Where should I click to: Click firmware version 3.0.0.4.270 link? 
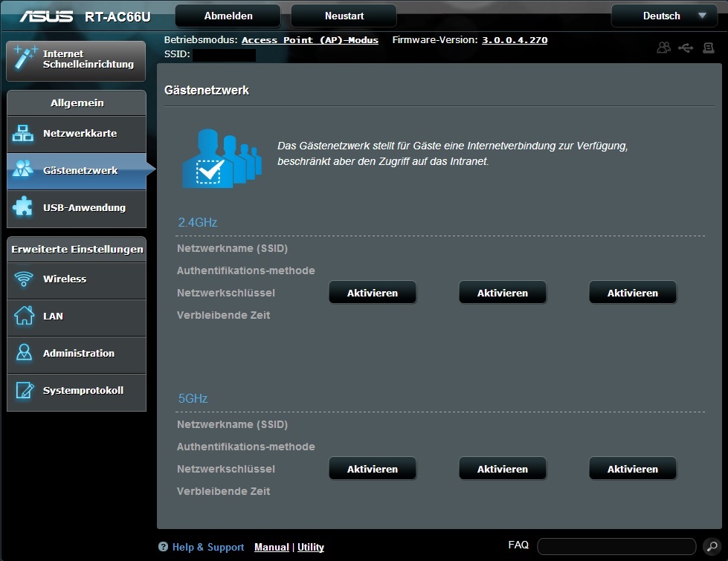pyautogui.click(x=515, y=40)
